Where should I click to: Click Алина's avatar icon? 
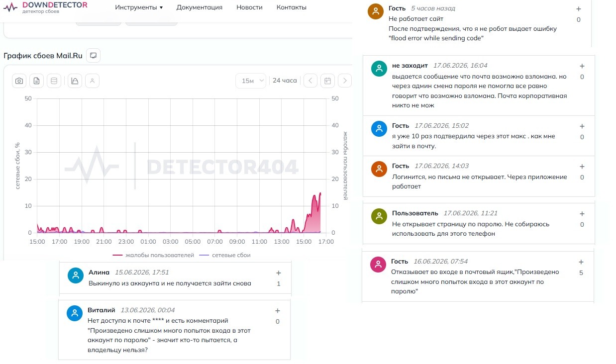click(x=76, y=275)
